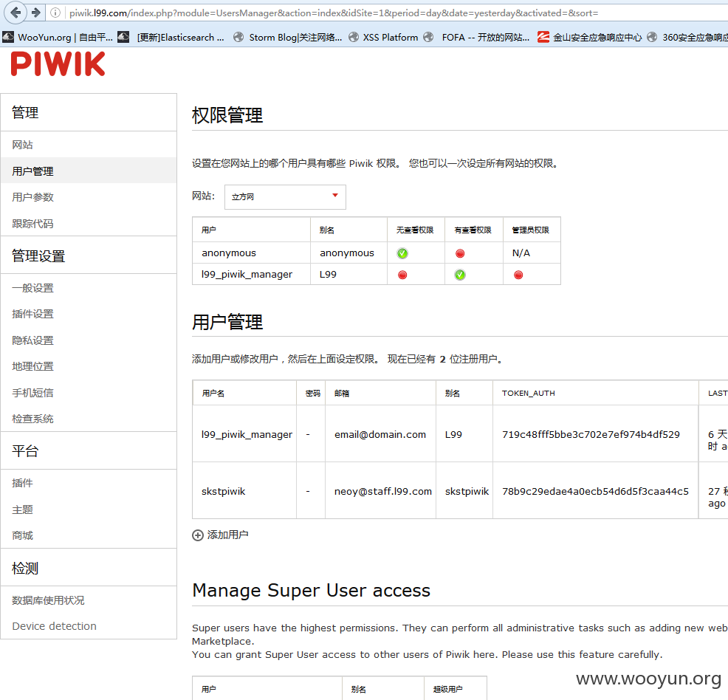Image resolution: width=728 pixels, height=700 pixels.
Task: Grant l99_piwik_manager 管理员权限 red dot
Action: click(518, 275)
